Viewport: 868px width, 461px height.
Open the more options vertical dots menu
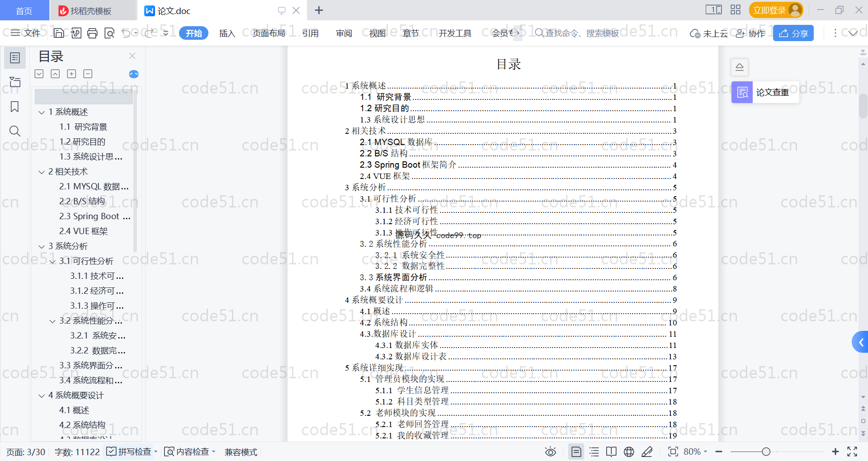(835, 33)
